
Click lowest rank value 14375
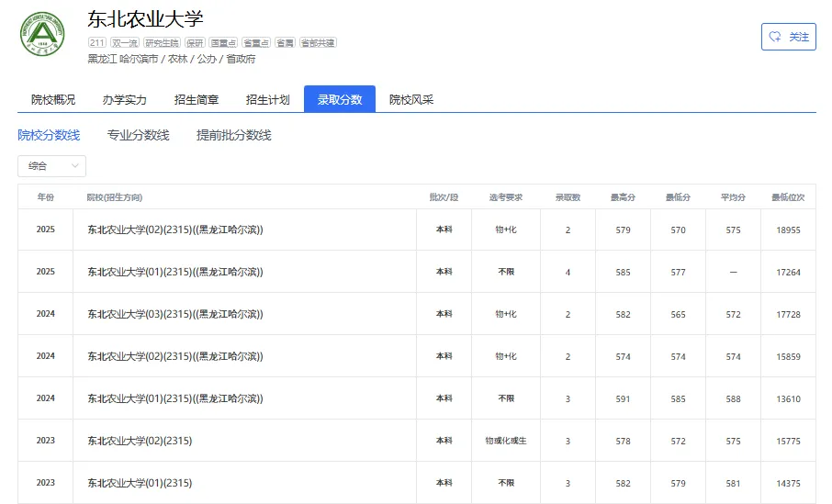[788, 483]
